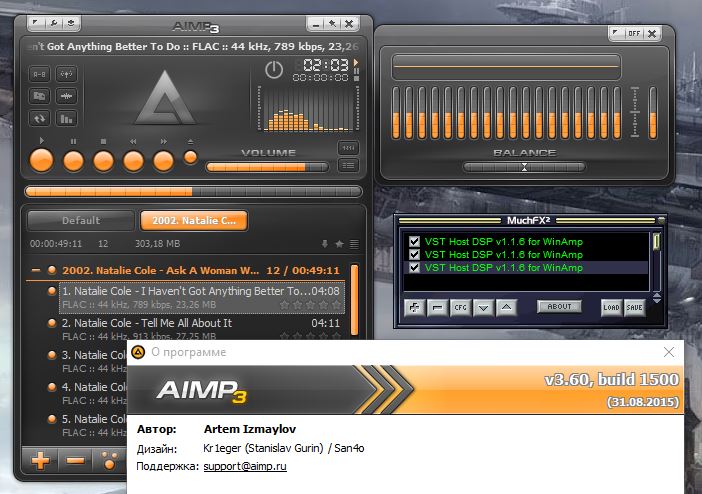Add files with the orange plus button
Viewport: 702px width, 494px height.
coord(40,461)
